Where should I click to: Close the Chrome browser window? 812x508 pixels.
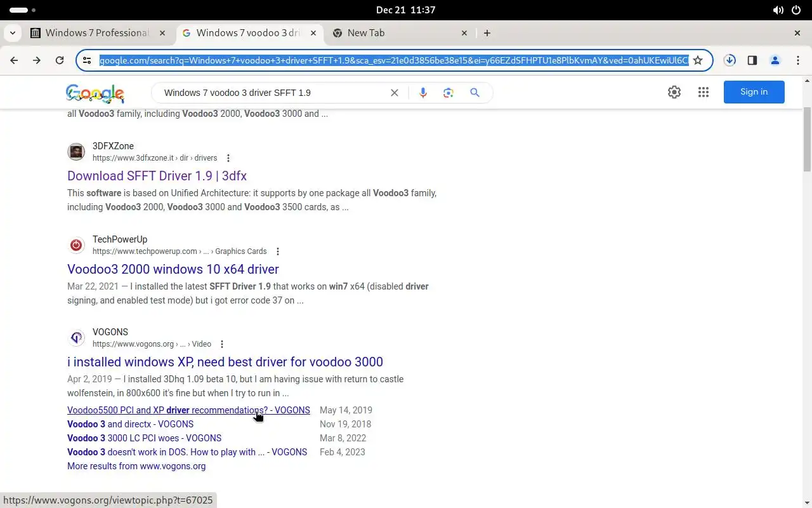click(797, 33)
